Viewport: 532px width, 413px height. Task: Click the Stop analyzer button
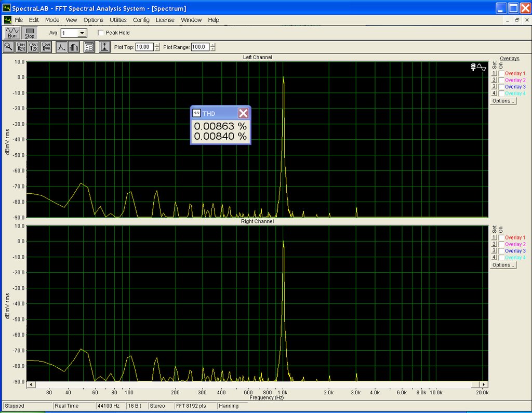pyautogui.click(x=30, y=33)
